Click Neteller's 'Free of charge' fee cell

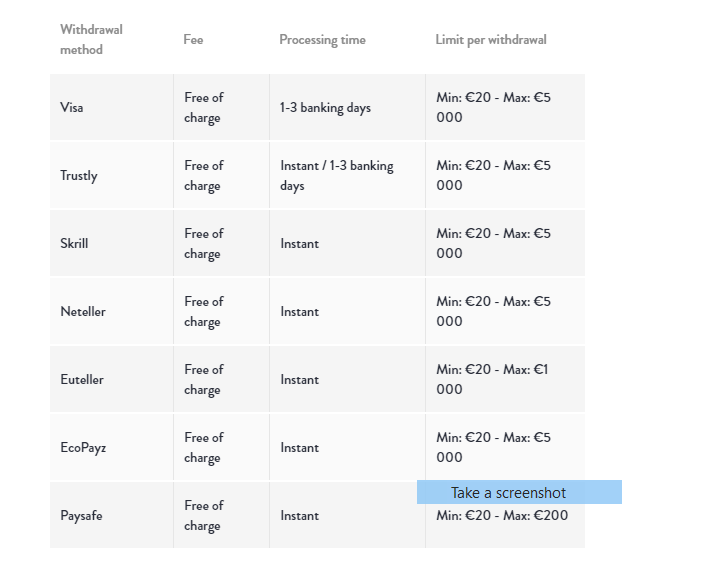pos(221,312)
